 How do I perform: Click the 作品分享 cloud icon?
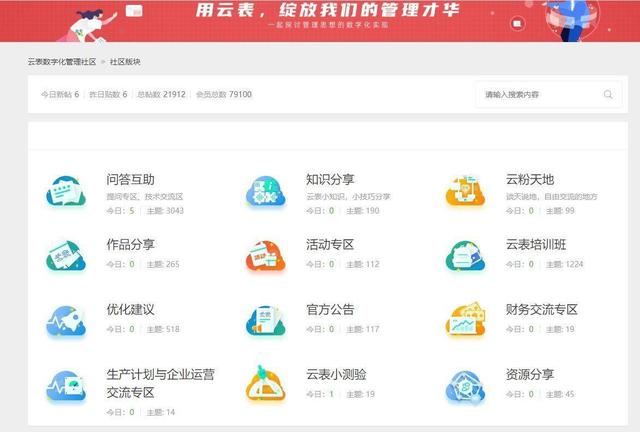tap(66, 255)
